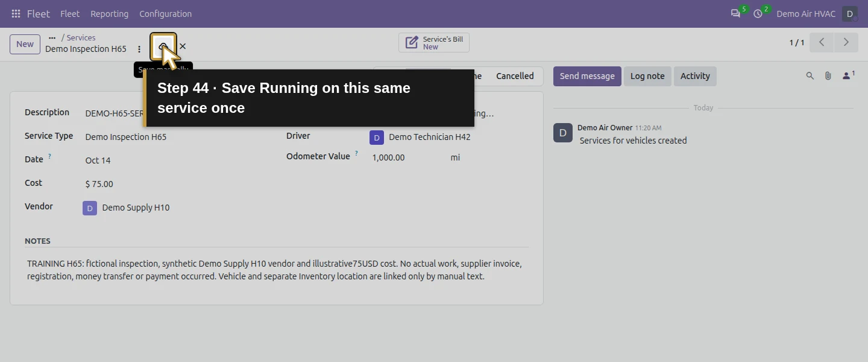
Task: Open the Fleet menu
Action: click(x=70, y=14)
